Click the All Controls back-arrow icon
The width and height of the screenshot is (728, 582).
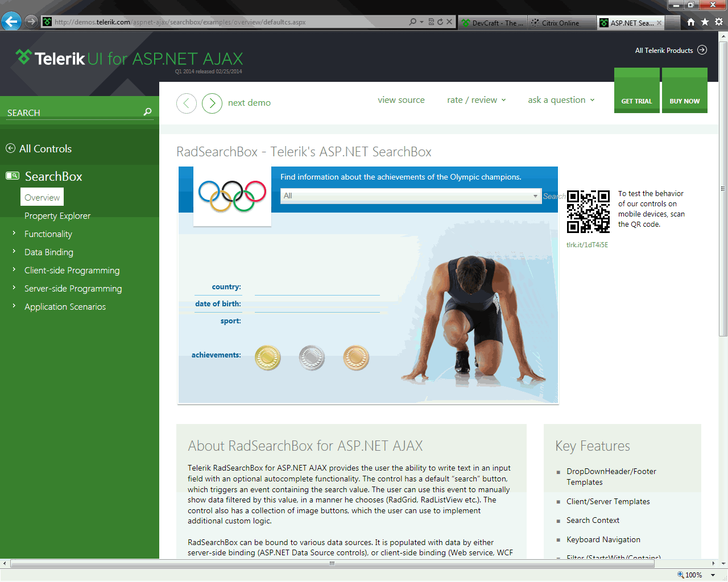[x=10, y=148]
